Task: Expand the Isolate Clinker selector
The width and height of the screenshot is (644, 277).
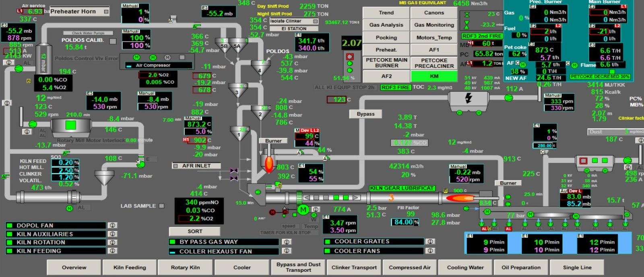Action: [315, 21]
